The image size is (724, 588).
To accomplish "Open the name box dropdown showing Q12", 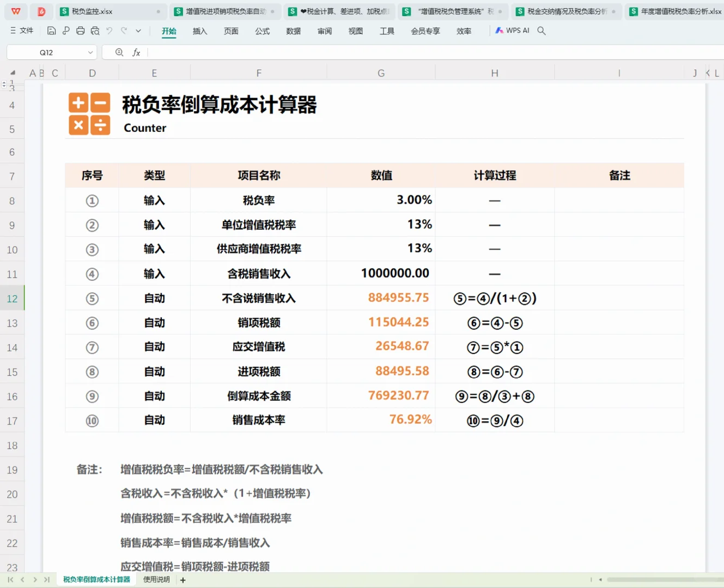I will 90,52.
